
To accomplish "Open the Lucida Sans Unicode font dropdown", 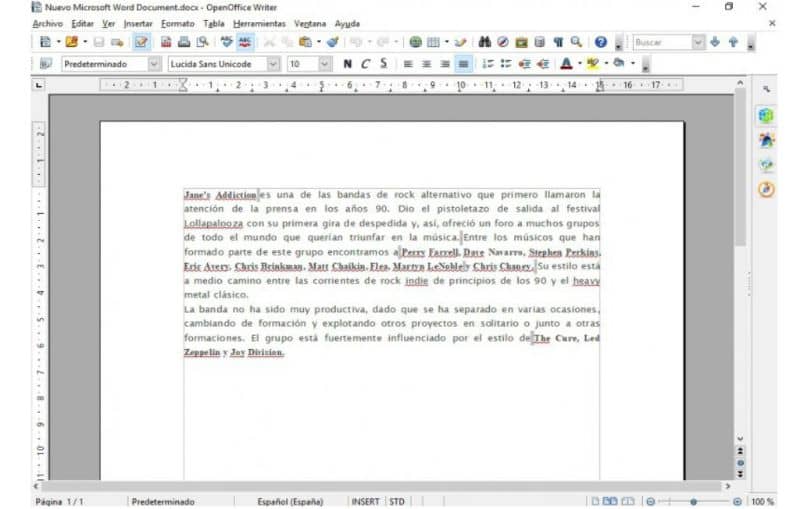I will coord(273,64).
